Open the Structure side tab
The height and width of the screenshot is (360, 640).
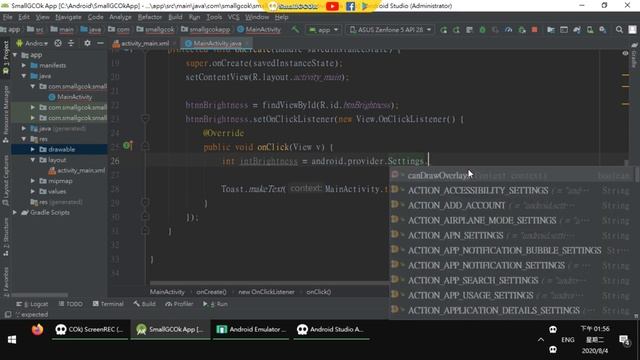5,238
